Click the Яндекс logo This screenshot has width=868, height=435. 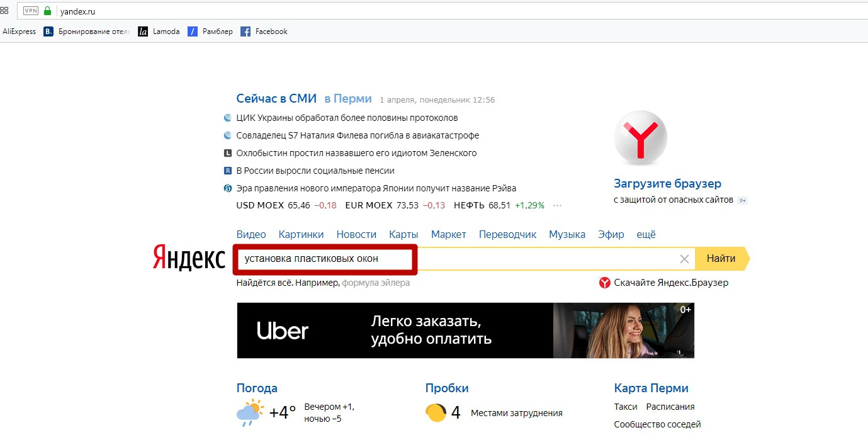[188, 258]
